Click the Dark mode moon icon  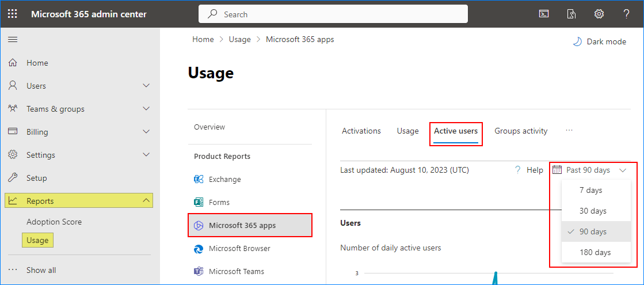click(x=577, y=41)
